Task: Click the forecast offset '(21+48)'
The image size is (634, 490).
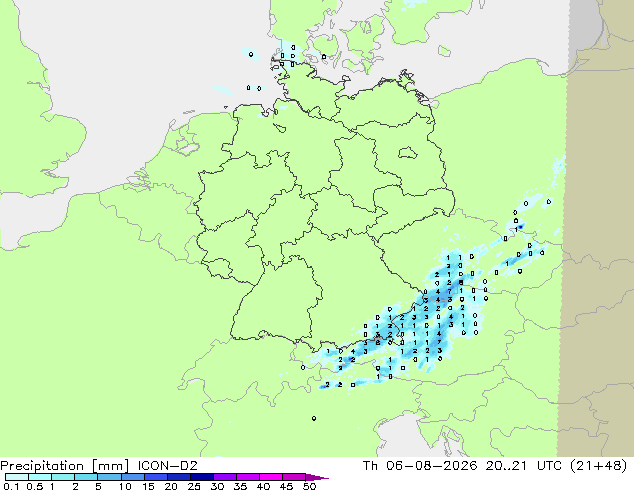Action: click(x=598, y=466)
